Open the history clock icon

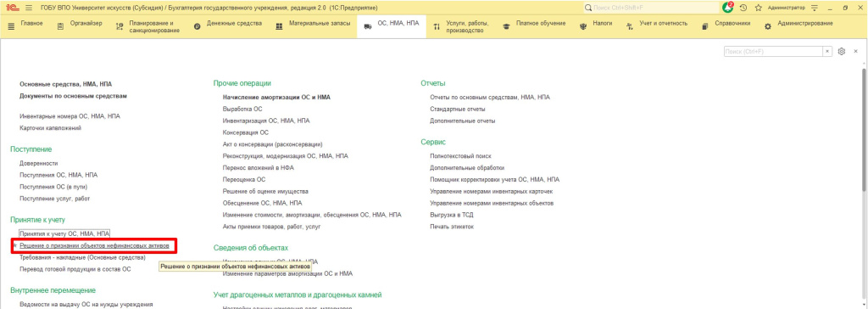coord(743,8)
